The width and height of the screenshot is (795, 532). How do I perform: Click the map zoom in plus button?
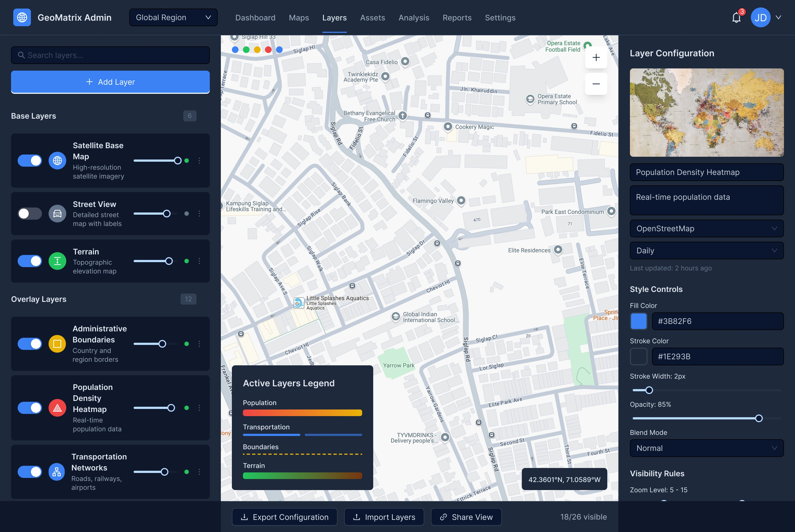pyautogui.click(x=596, y=57)
